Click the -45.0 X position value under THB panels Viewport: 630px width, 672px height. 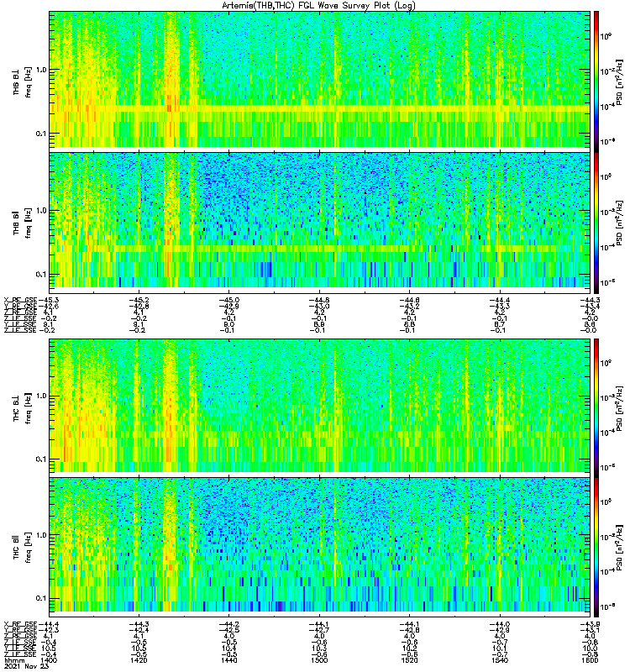(x=228, y=300)
